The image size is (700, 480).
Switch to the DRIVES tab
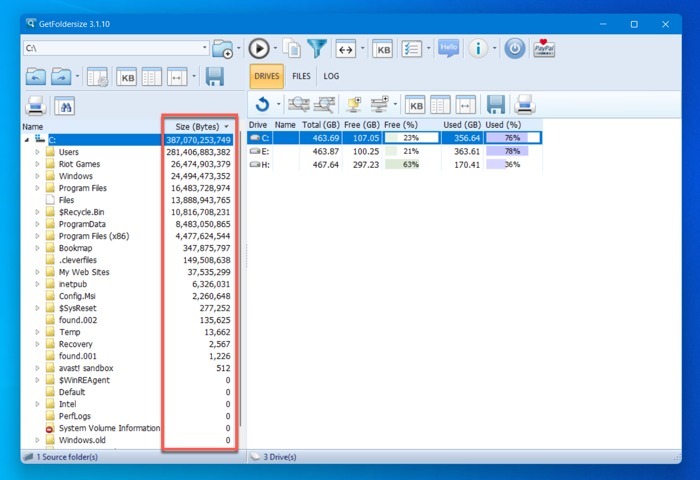pos(267,76)
